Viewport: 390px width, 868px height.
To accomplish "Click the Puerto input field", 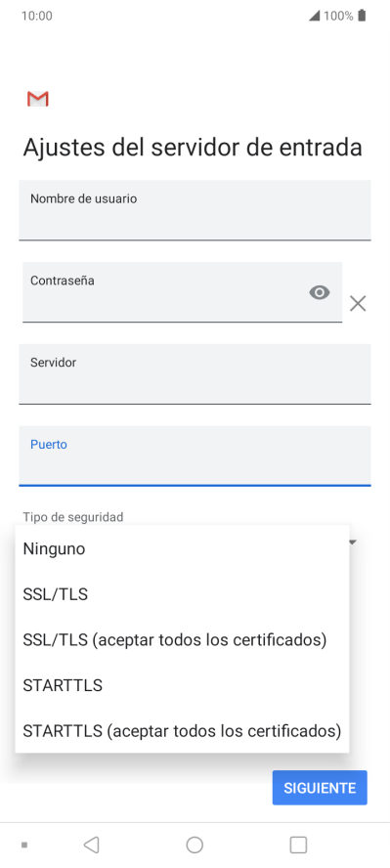I will [195, 456].
